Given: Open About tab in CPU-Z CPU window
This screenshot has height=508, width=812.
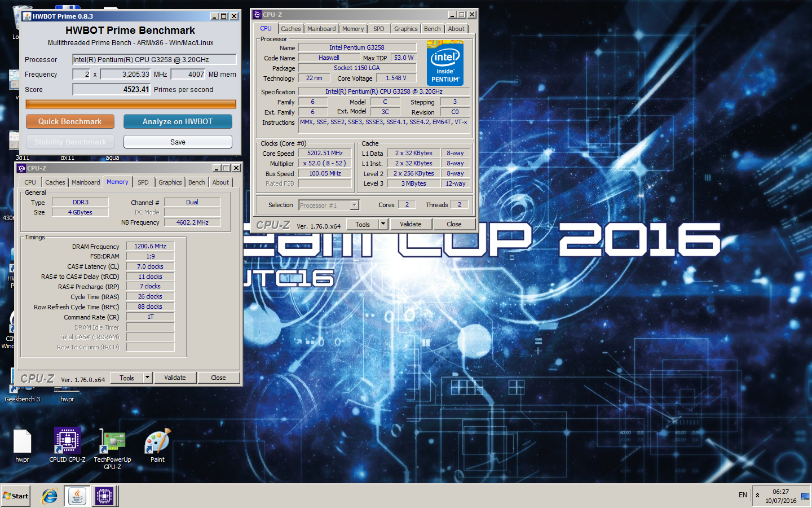Looking at the screenshot, I should (x=457, y=29).
